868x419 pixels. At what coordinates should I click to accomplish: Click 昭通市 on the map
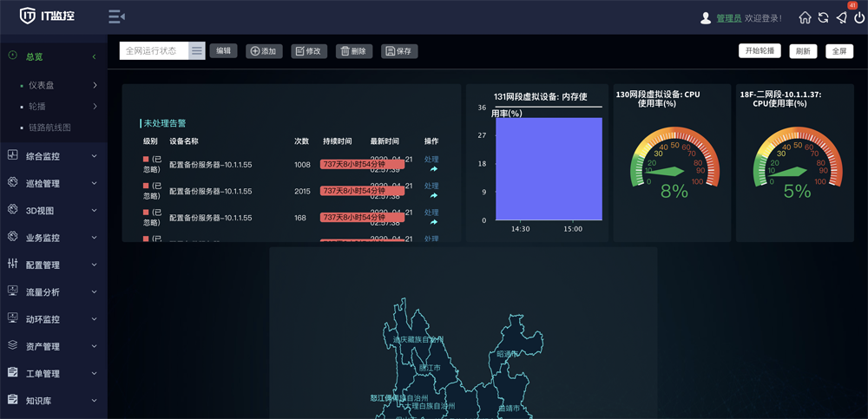coord(508,353)
